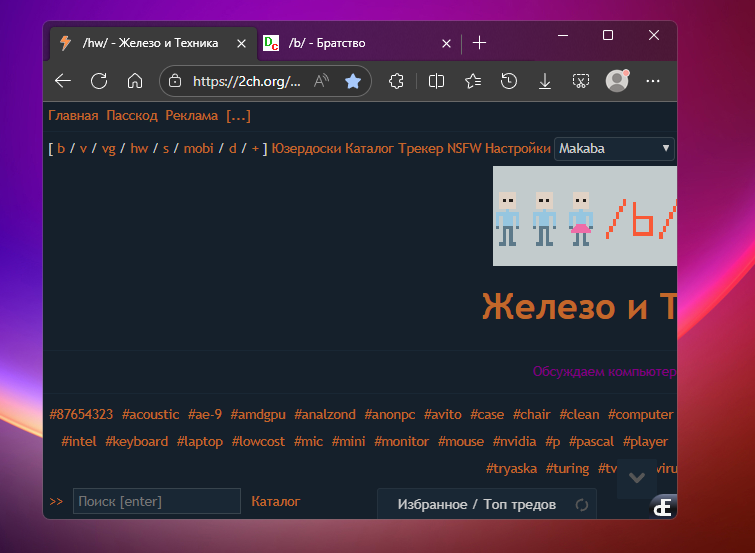Open Каталог in the top navigation

(369, 148)
